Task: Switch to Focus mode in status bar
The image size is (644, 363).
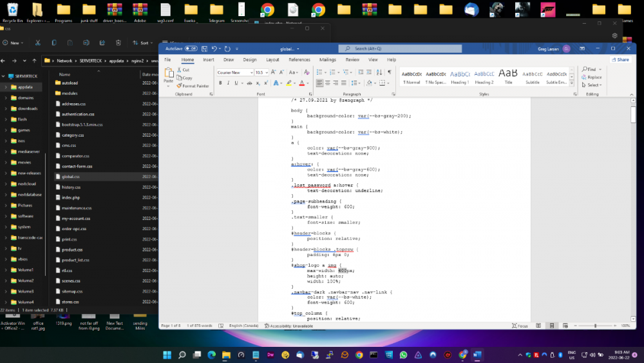Action: point(520,326)
